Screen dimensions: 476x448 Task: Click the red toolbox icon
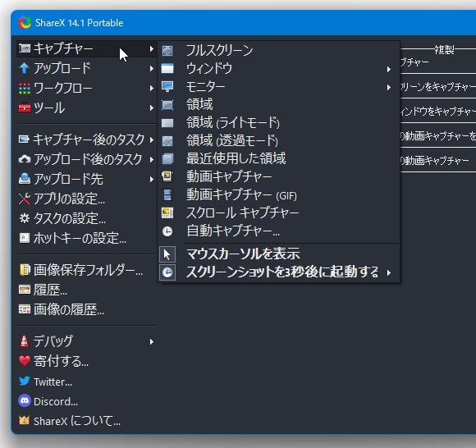pyautogui.click(x=25, y=107)
